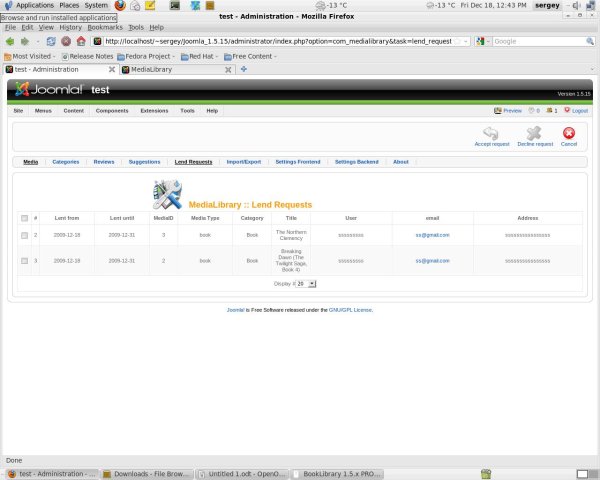This screenshot has width=600, height=480.
Task: Open new tab with plus icon
Action: (244, 69)
